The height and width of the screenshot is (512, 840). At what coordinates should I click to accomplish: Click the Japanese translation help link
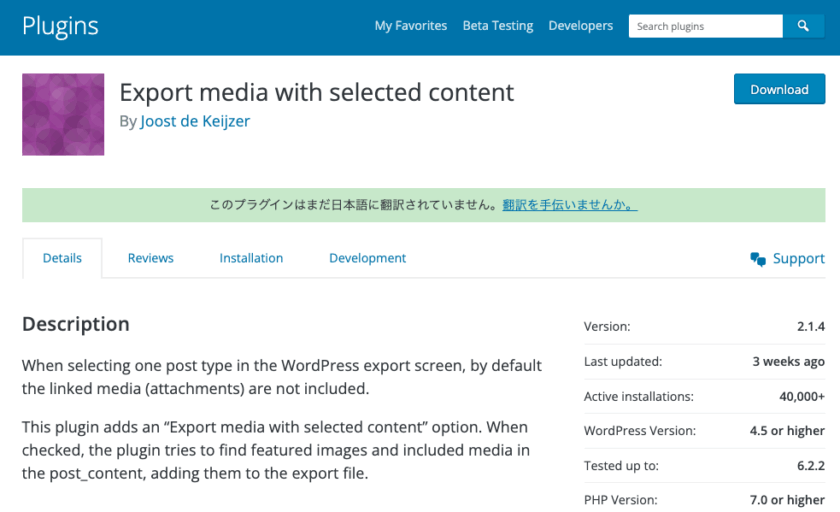click(x=569, y=205)
